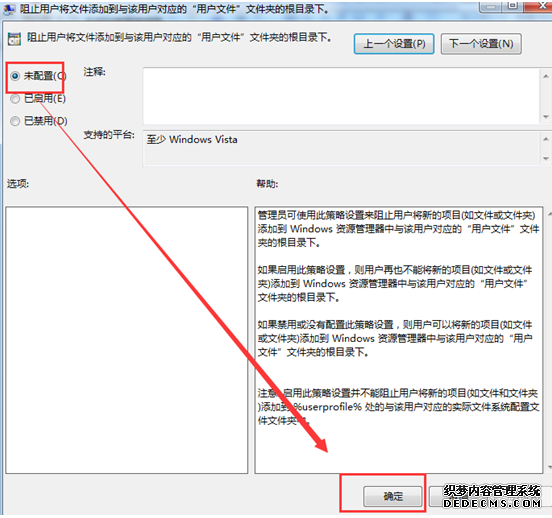The width and height of the screenshot is (552, 518).
Task: Click the help paragraph starting 如果启用此策略设置
Action: 395,283
